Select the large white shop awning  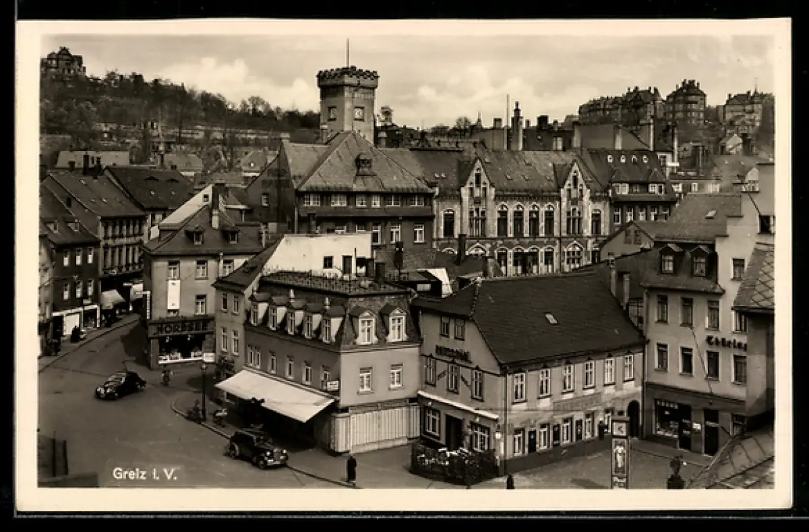[x=276, y=394]
